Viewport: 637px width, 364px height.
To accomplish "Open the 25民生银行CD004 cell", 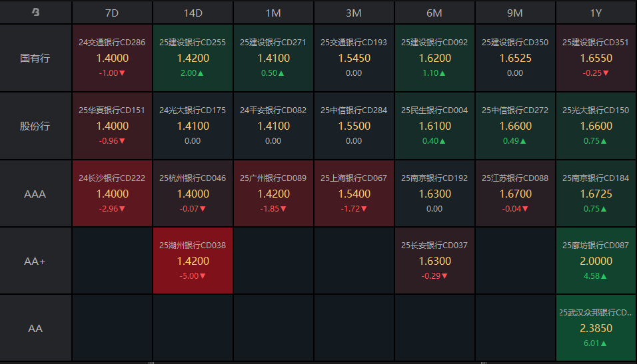I will tap(434, 126).
